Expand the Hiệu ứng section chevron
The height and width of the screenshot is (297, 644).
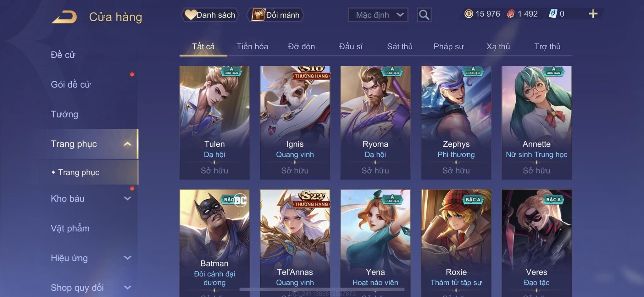127,258
